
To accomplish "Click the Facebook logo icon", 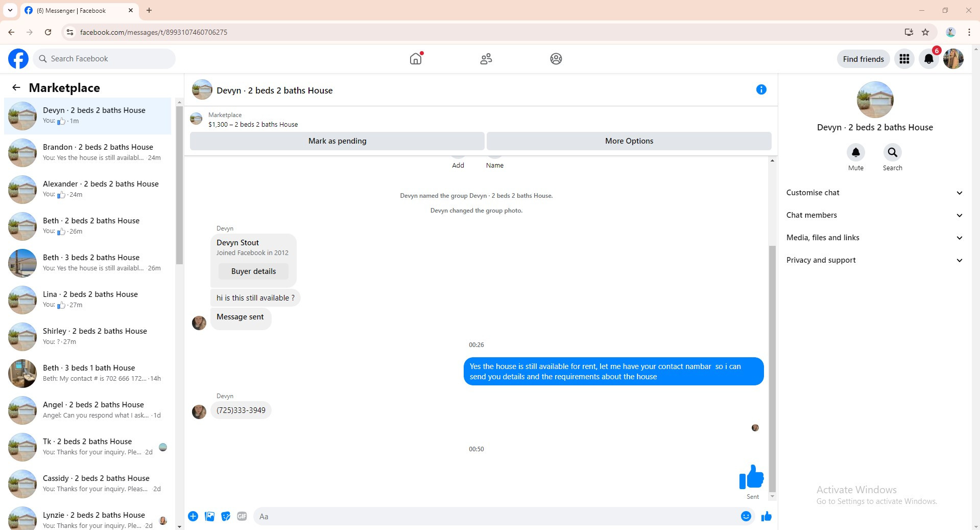I will [x=18, y=59].
